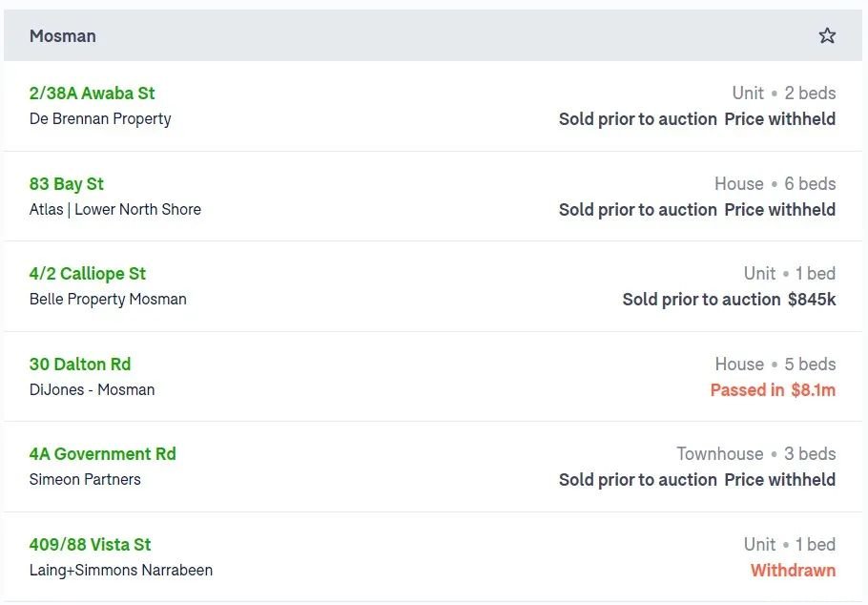868x605 pixels.
Task: Click the Mosman suburb header title
Action: point(63,36)
